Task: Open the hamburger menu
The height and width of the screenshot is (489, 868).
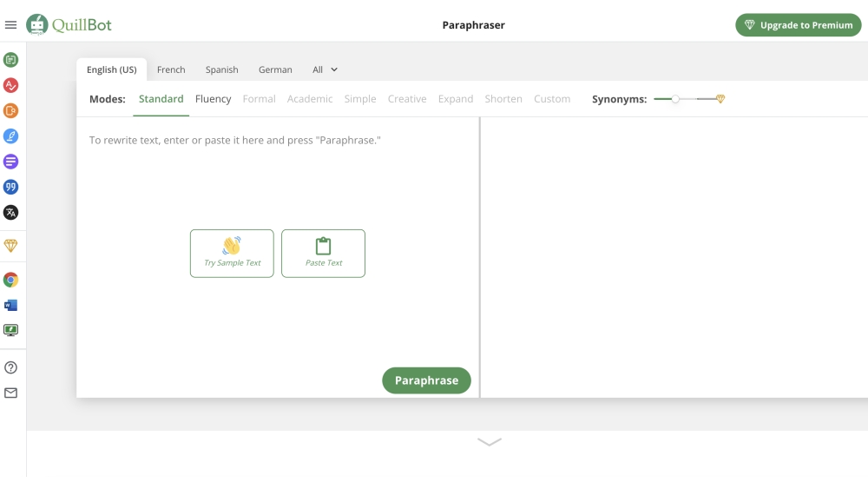Action: coord(10,25)
